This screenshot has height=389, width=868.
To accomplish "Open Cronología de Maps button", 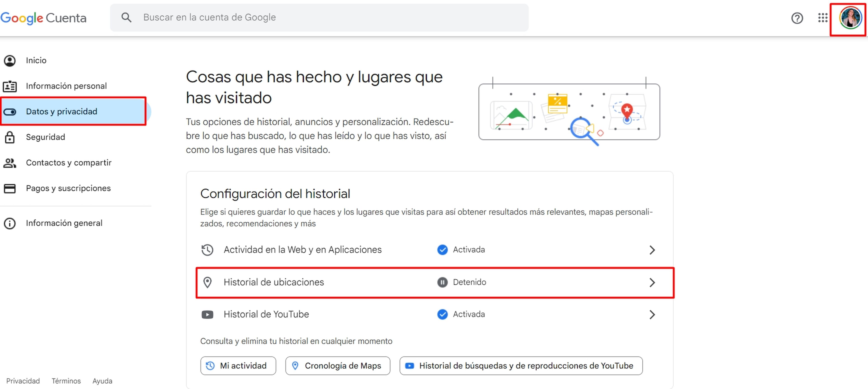I will [338, 366].
